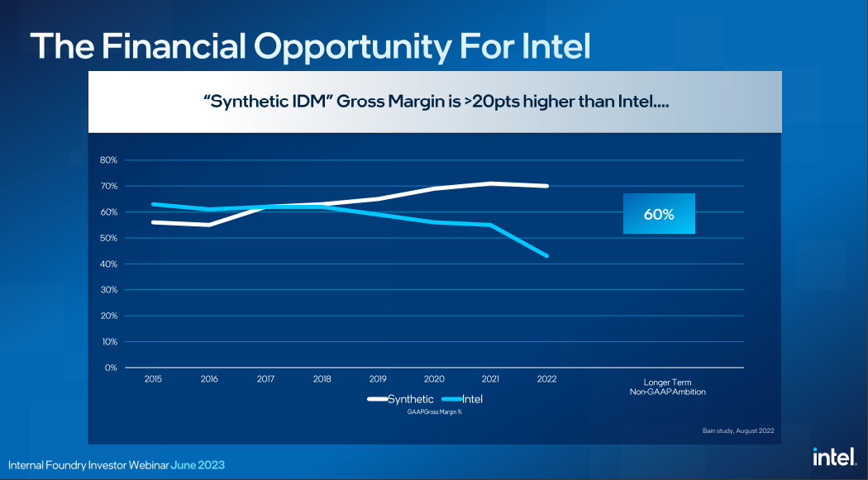This screenshot has height=480, width=868.
Task: Click the white Synthetic legend line marker
Action: pos(377,400)
